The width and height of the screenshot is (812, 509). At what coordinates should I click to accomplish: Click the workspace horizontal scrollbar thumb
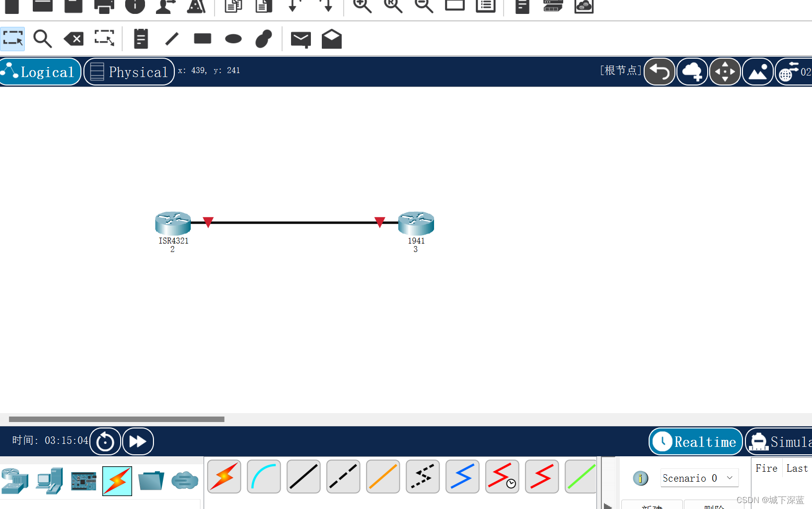coord(117,419)
